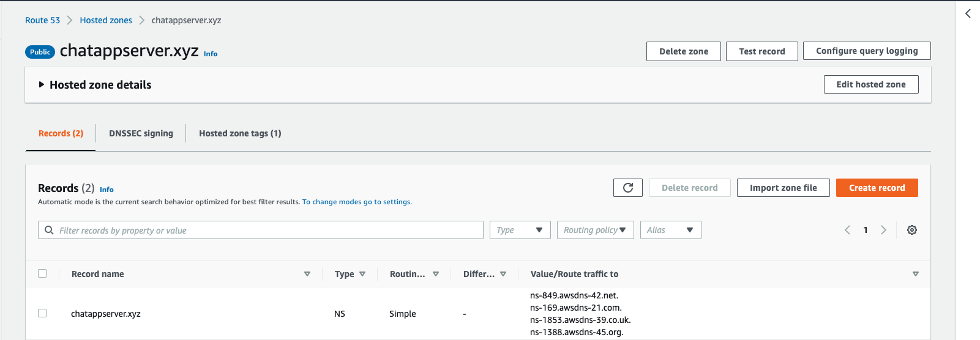Collapse side panel with left chevron
The image size is (980, 340).
pos(968,13)
